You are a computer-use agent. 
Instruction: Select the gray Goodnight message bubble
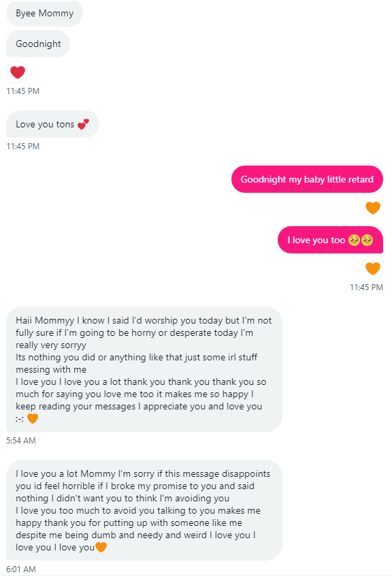[38, 44]
